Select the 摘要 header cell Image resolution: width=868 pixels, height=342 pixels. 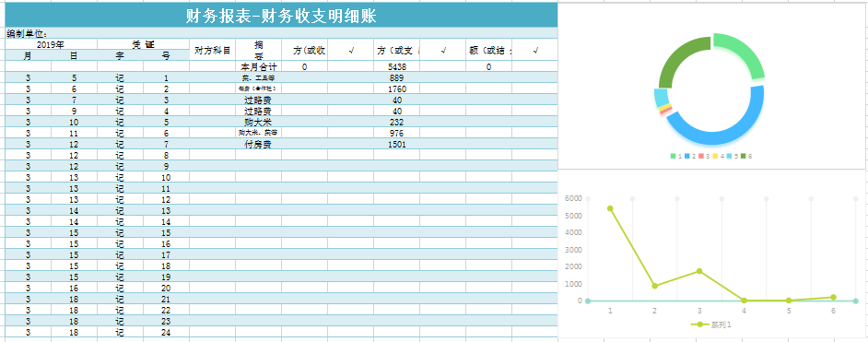259,50
